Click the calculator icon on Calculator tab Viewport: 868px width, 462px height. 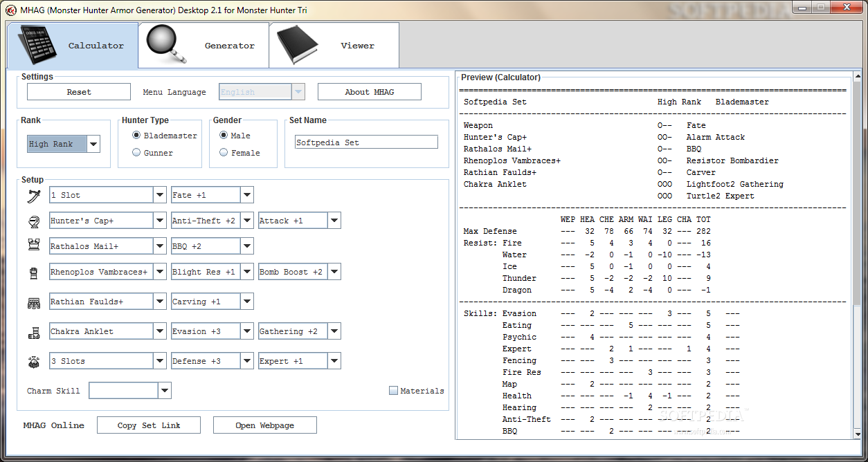37,45
